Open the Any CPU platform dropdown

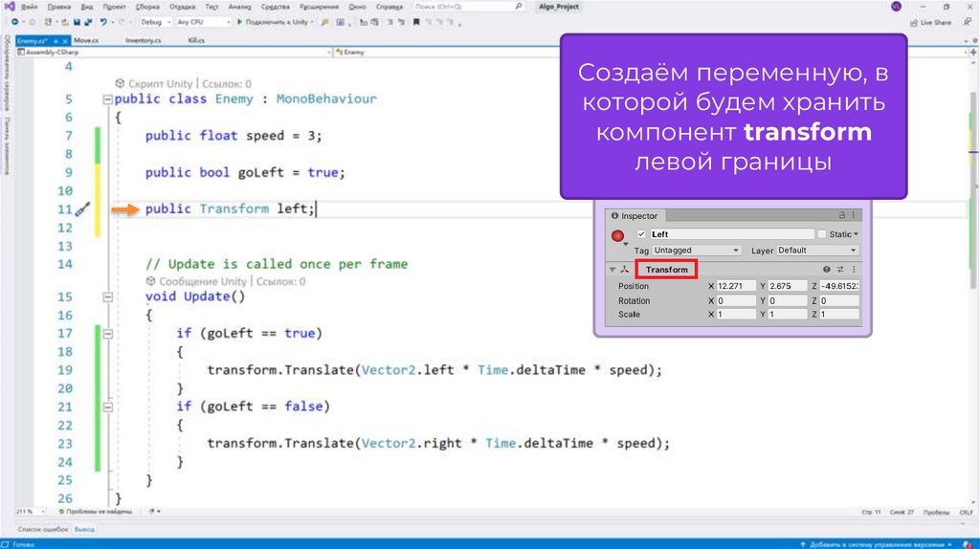[x=203, y=22]
